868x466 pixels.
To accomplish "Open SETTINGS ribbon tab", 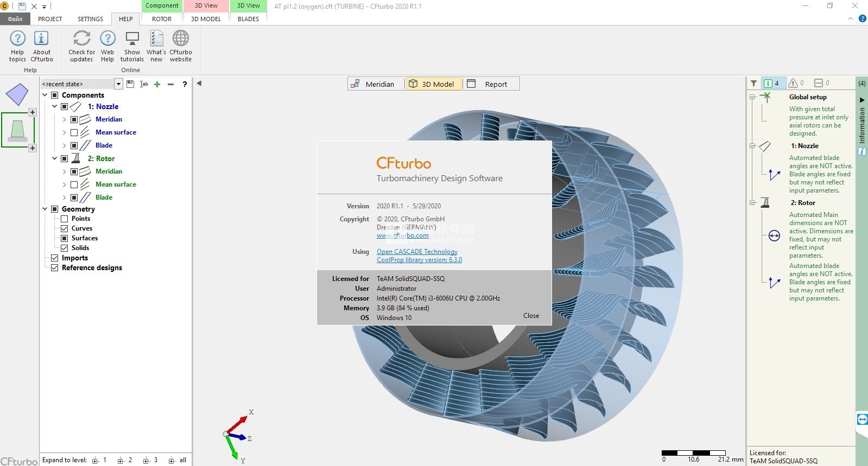I will pos(90,19).
